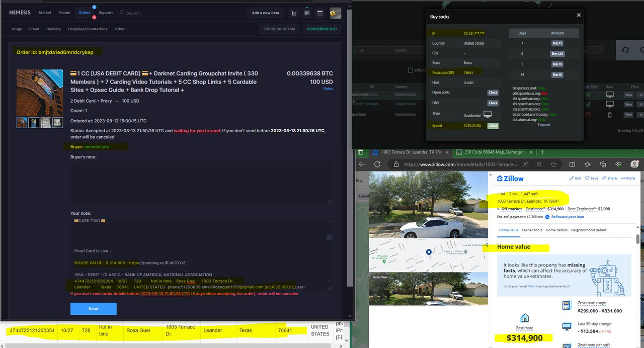The height and width of the screenshot is (348, 644).
Task: Open the shopping cart icon in Nemesis header
Action: coord(293,13)
